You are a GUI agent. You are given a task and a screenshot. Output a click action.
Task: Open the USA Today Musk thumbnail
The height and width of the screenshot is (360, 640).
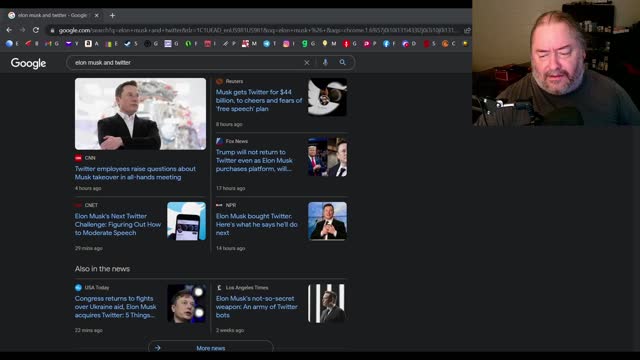pos(187,304)
